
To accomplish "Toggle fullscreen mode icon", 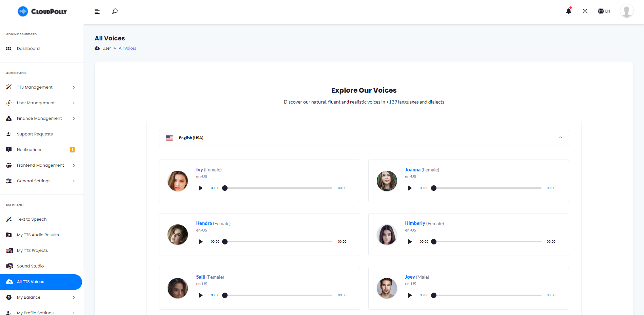I will click(x=585, y=11).
